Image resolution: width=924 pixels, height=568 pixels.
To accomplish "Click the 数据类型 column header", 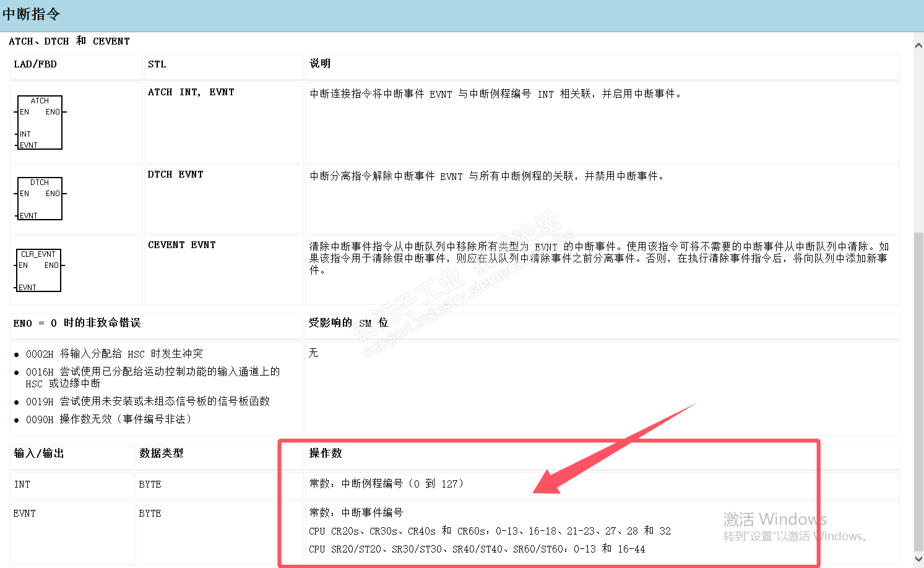I will (162, 454).
